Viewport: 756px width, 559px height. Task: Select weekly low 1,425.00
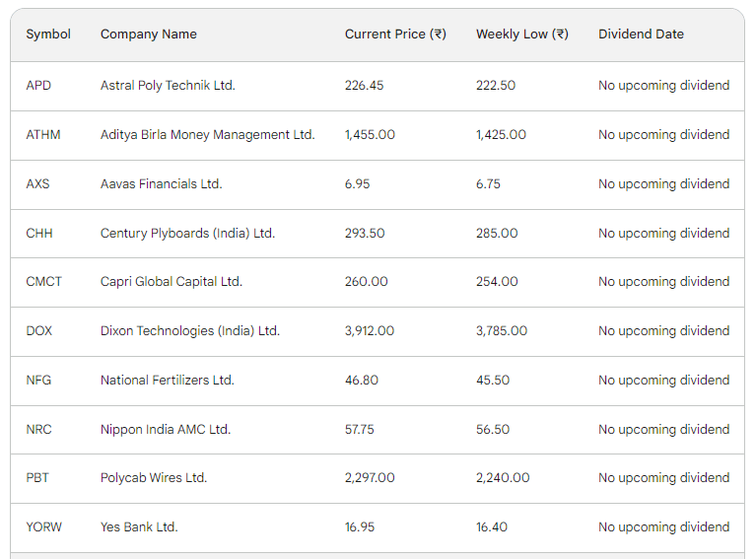click(501, 134)
